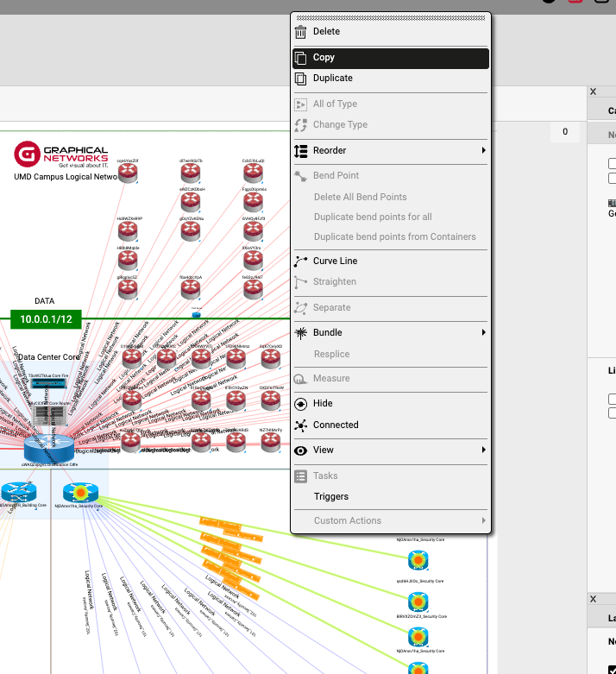Viewport: 616px width, 674px height.
Task: Click the Duplicate icon in the context menu
Action: pos(300,79)
